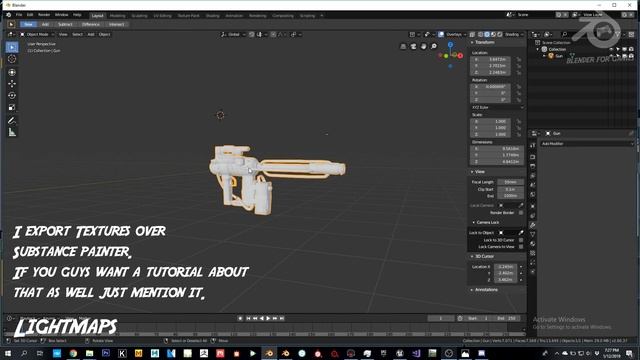Activate the Scale tool in left toolbar
Viewport: 640px width, 360px height.
12,107
